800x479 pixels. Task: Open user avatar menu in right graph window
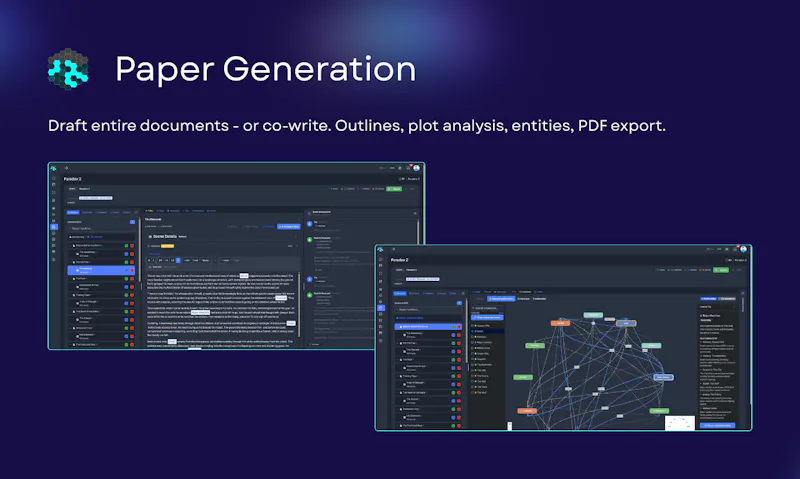pyautogui.click(x=743, y=249)
